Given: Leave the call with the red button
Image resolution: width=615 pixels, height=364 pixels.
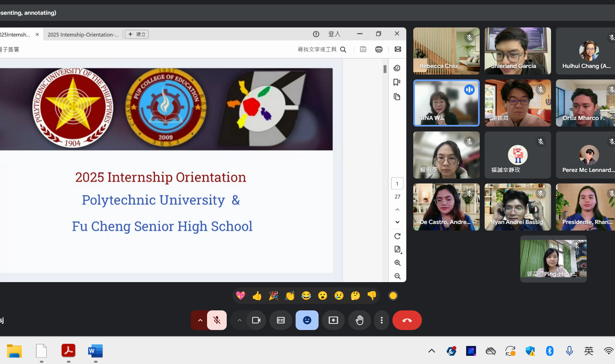Looking at the screenshot, I should (407, 320).
